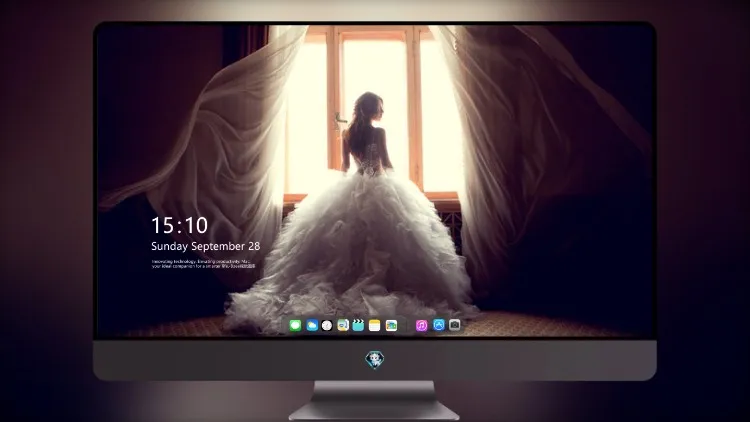Open the green Messages app in the dock
The height and width of the screenshot is (422, 750).
click(295, 325)
